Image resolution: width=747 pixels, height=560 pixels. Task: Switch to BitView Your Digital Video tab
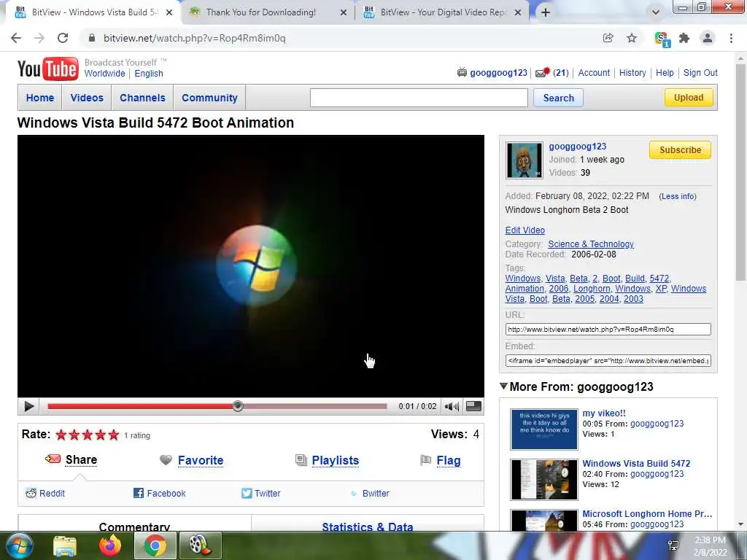tap(443, 12)
